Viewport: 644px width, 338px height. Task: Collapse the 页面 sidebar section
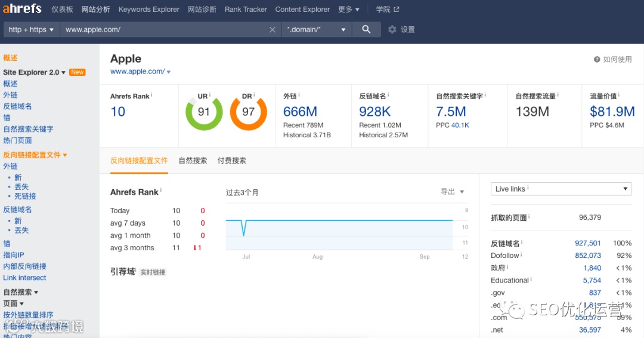(13, 304)
